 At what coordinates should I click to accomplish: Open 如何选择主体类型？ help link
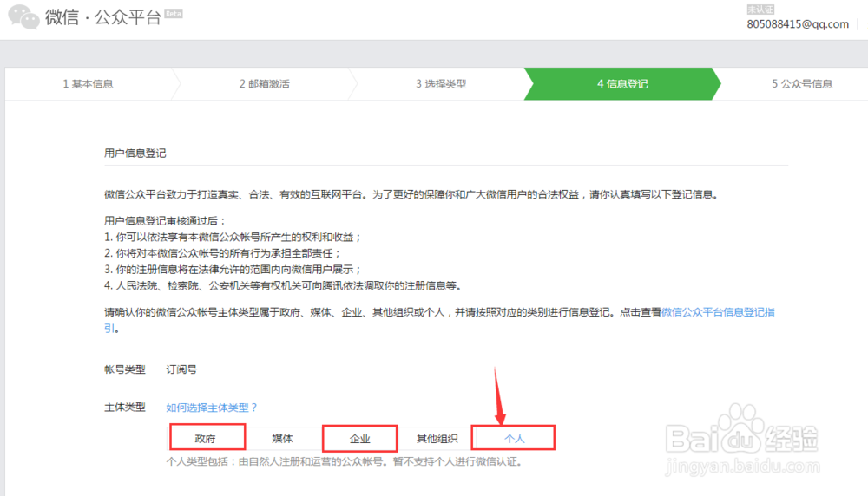point(212,408)
